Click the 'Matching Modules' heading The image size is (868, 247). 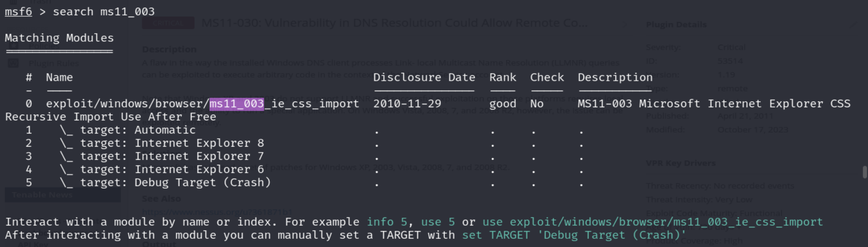coord(59,38)
